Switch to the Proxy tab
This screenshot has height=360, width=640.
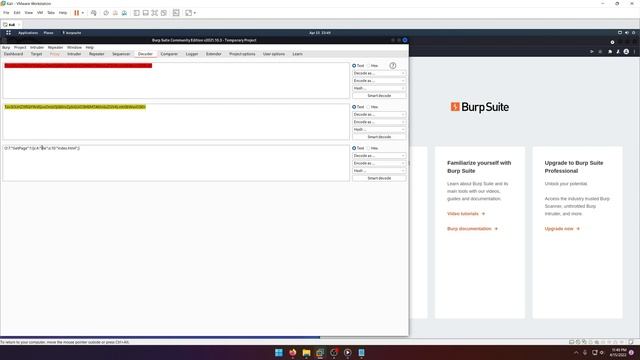[x=55, y=54]
